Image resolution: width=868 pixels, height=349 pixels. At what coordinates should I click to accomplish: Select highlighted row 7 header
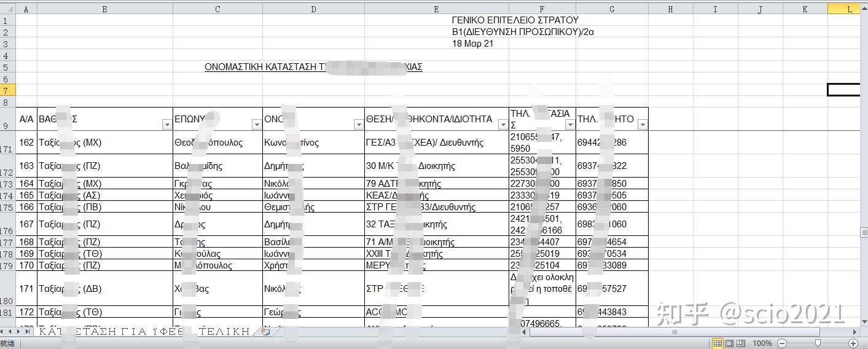click(7, 90)
